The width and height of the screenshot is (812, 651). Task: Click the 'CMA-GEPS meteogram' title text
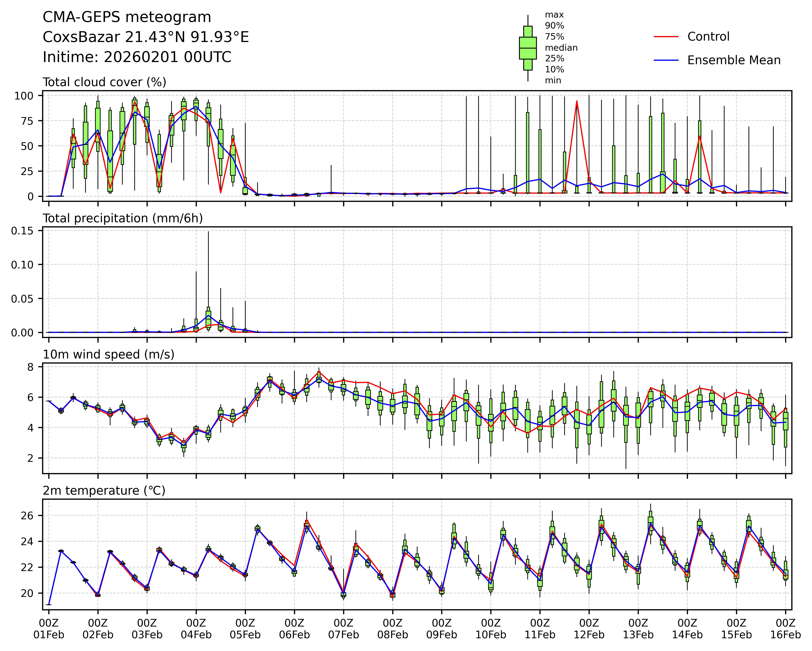tap(127, 17)
